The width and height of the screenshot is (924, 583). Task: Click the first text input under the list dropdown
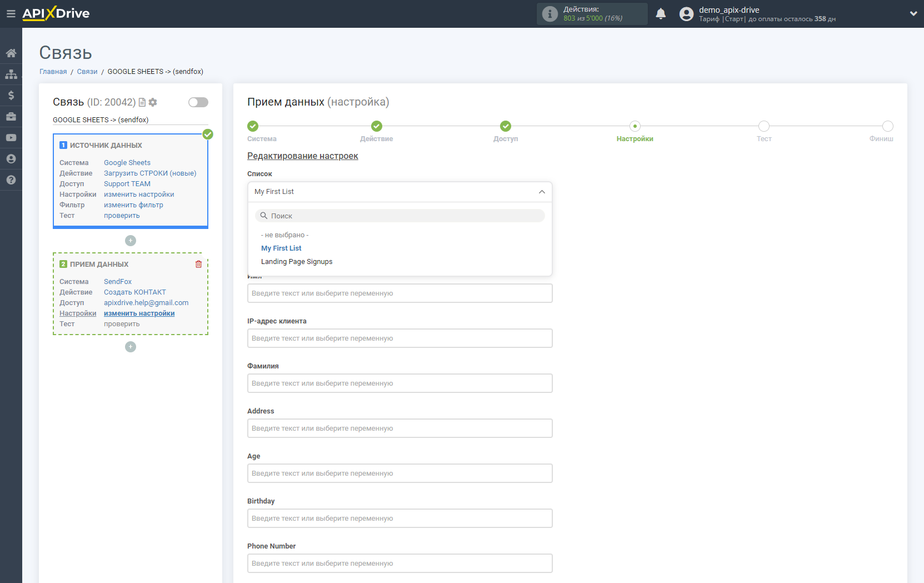[x=400, y=293]
